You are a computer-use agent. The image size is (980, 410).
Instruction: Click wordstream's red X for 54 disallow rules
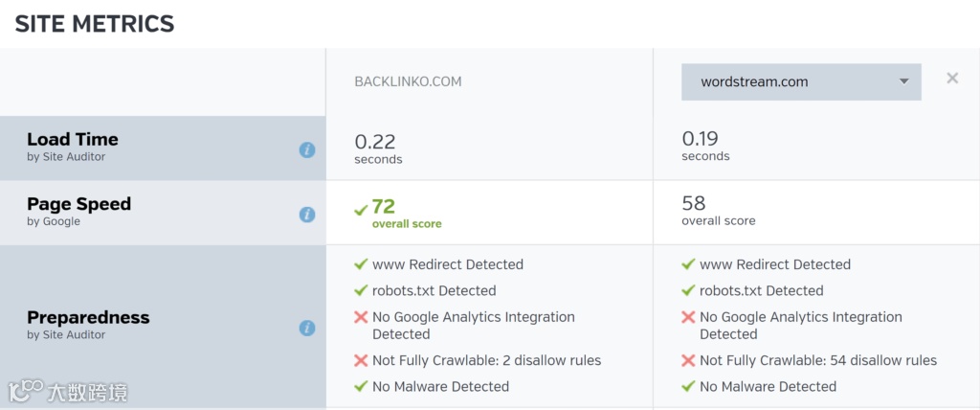point(688,360)
